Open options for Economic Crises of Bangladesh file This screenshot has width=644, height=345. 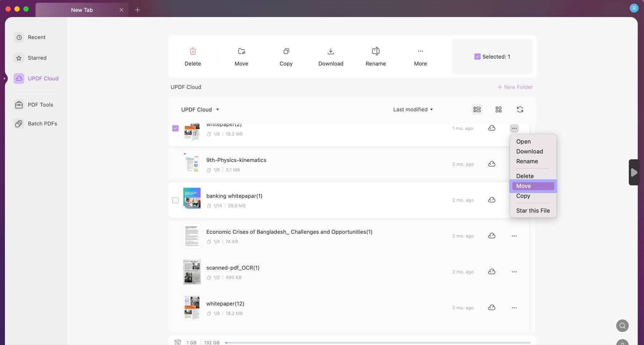click(514, 236)
